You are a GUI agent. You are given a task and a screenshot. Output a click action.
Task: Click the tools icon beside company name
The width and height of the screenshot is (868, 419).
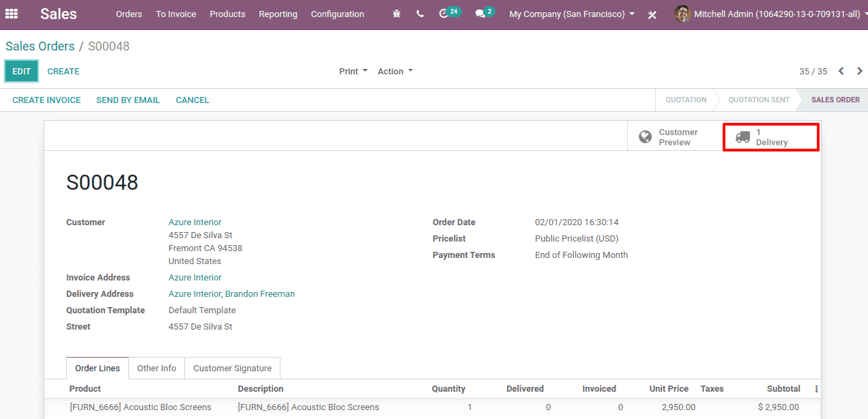pos(652,14)
